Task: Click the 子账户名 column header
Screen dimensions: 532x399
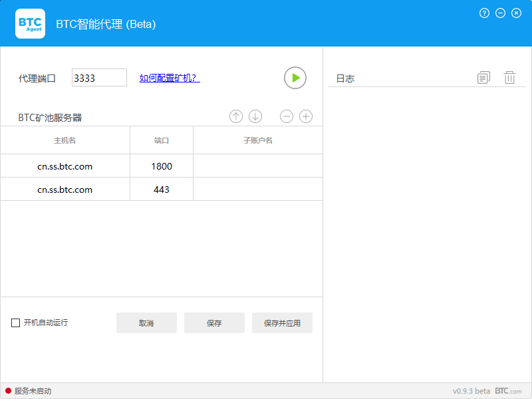Action: pos(258,140)
